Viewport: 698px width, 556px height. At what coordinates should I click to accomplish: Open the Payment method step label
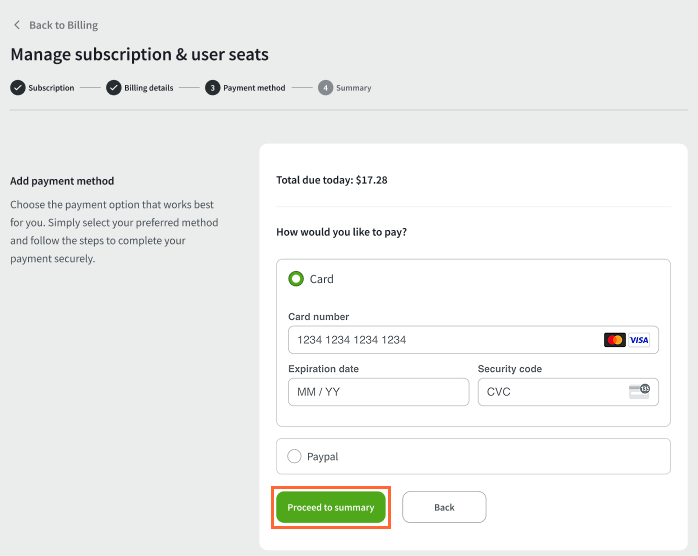click(254, 88)
